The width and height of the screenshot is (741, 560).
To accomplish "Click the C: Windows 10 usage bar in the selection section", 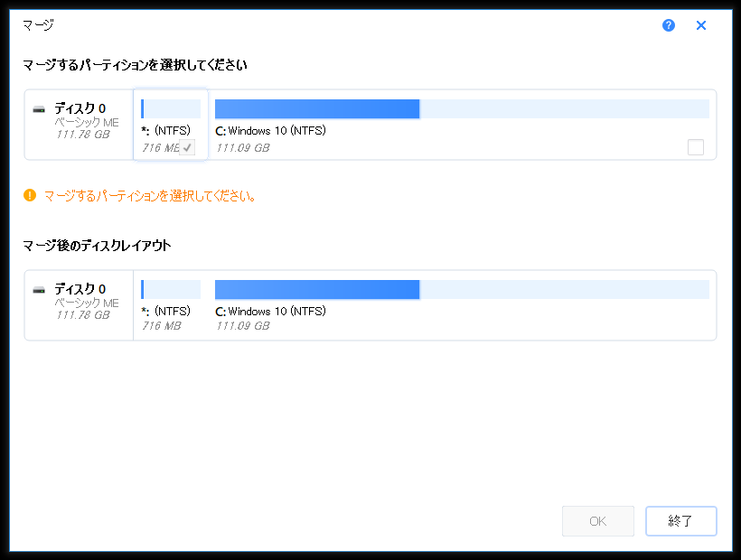I will (461, 108).
